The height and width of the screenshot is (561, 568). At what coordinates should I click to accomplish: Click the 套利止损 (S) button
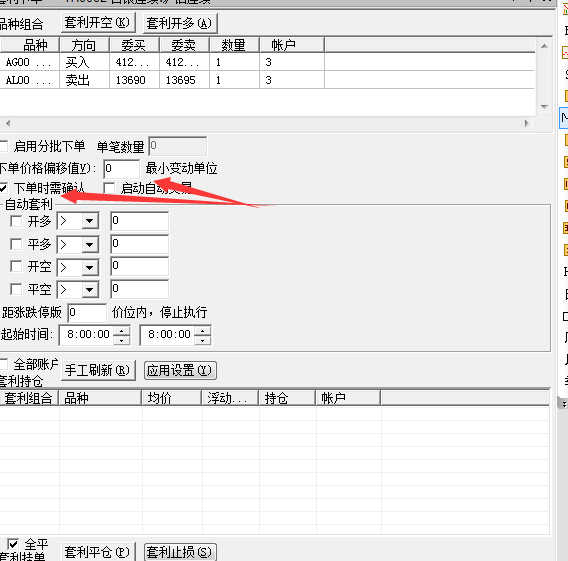[180, 553]
